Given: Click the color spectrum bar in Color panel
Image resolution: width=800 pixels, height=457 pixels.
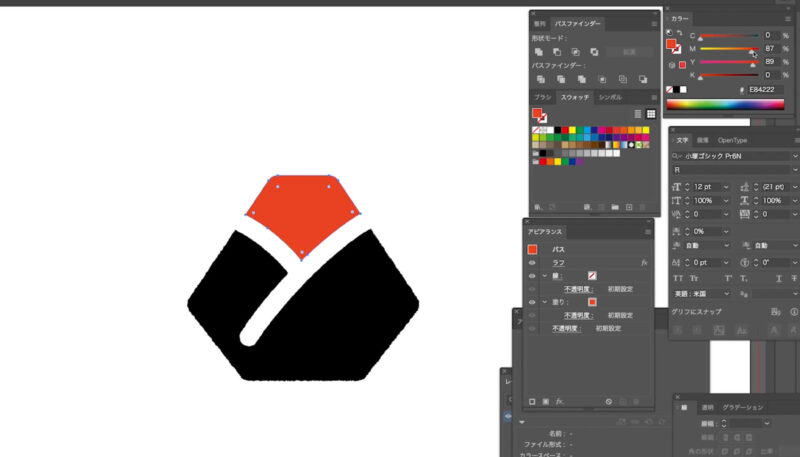Looking at the screenshot, I should coord(725,105).
